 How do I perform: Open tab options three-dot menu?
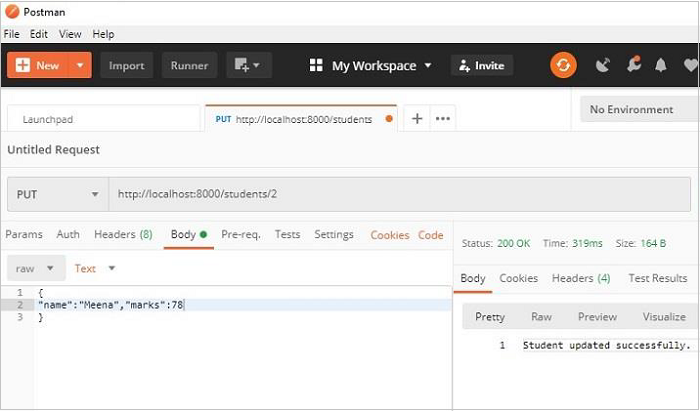[x=442, y=118]
